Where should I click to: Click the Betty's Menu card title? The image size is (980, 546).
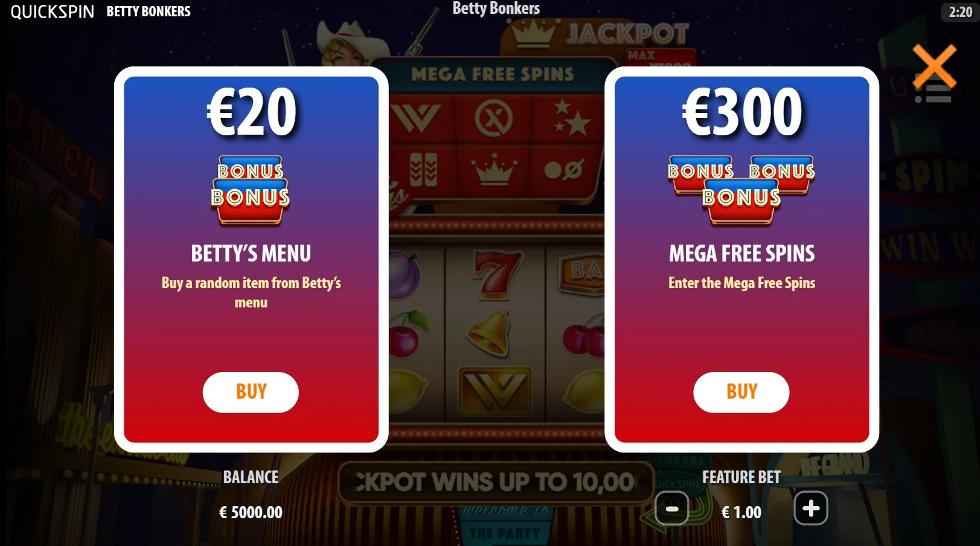pyautogui.click(x=251, y=254)
